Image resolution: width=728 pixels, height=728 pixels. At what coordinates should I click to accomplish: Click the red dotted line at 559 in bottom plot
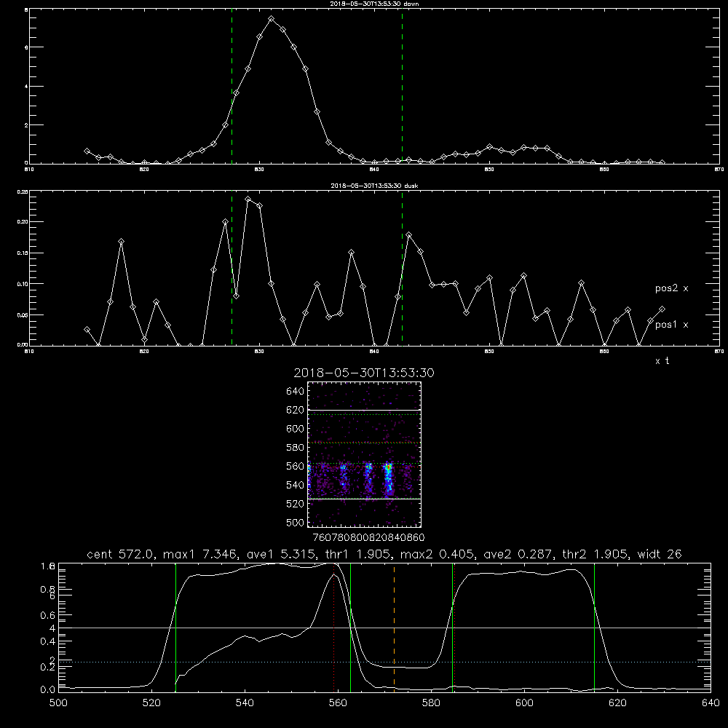click(x=334, y=628)
